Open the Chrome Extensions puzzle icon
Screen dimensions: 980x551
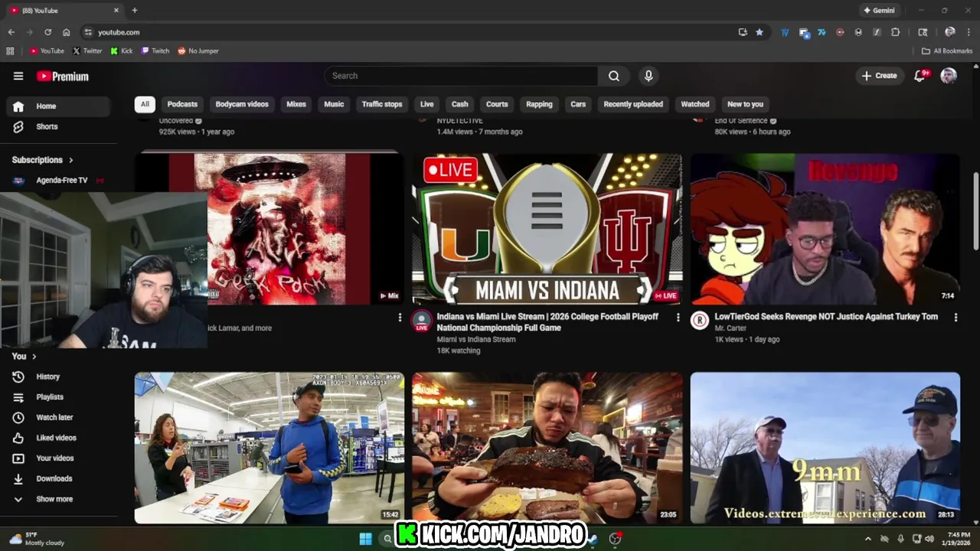pyautogui.click(x=896, y=32)
